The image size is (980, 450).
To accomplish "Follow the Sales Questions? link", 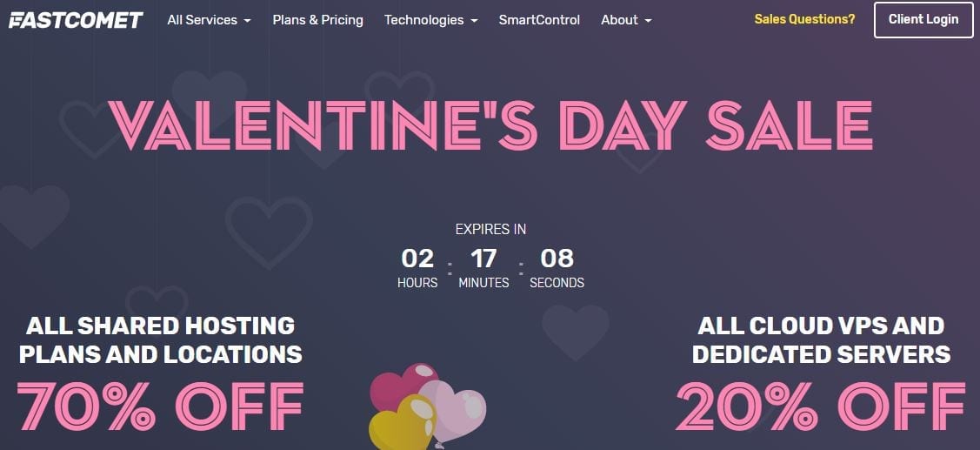I will (x=804, y=19).
